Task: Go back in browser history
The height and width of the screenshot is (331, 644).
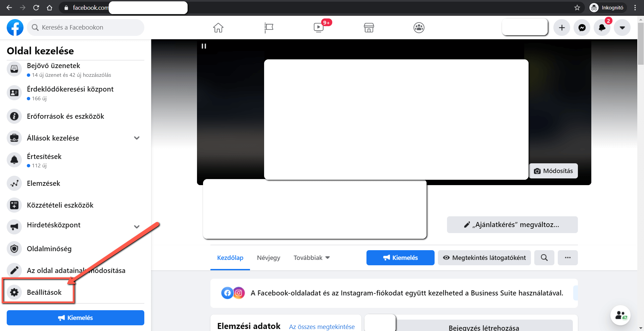Action: (9, 7)
